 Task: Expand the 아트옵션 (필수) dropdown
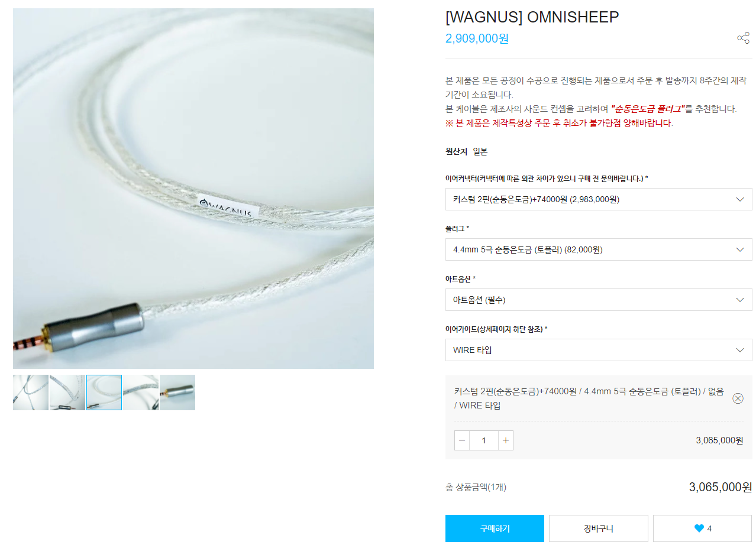[x=599, y=300]
